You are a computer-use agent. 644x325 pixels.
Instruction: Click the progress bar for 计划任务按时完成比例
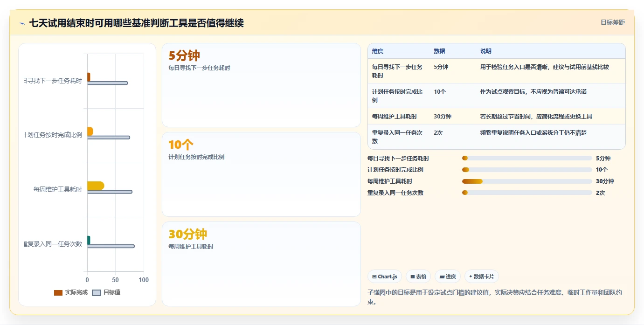pyautogui.click(x=527, y=170)
